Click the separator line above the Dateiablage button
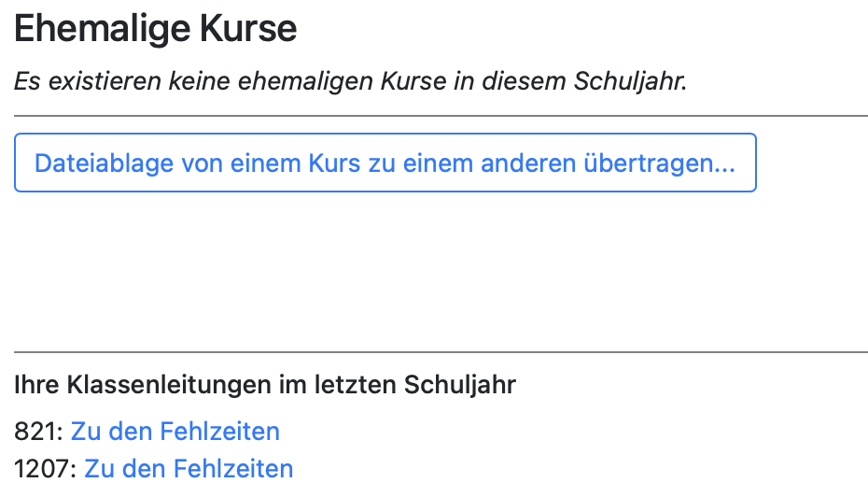Screen dimensions: 868x497 441,116
